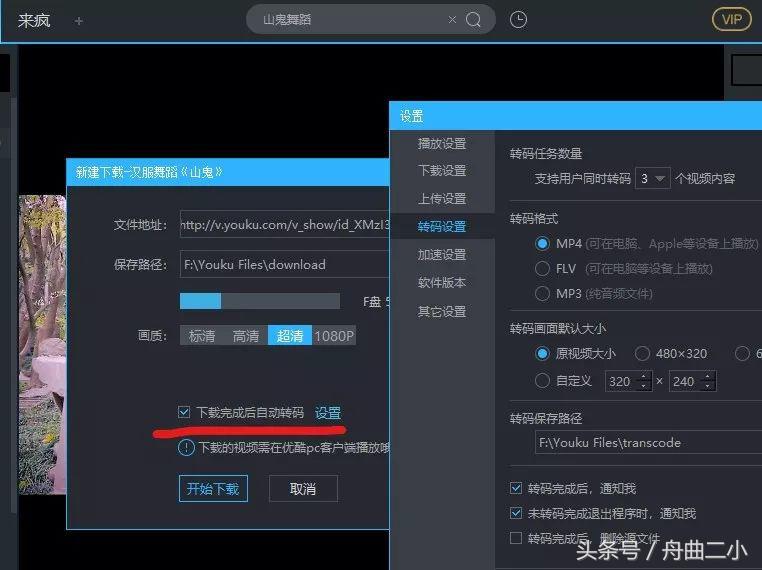Click the video thumbnail behind the dialog
Viewport: 762px width, 570px height.
coord(42,344)
